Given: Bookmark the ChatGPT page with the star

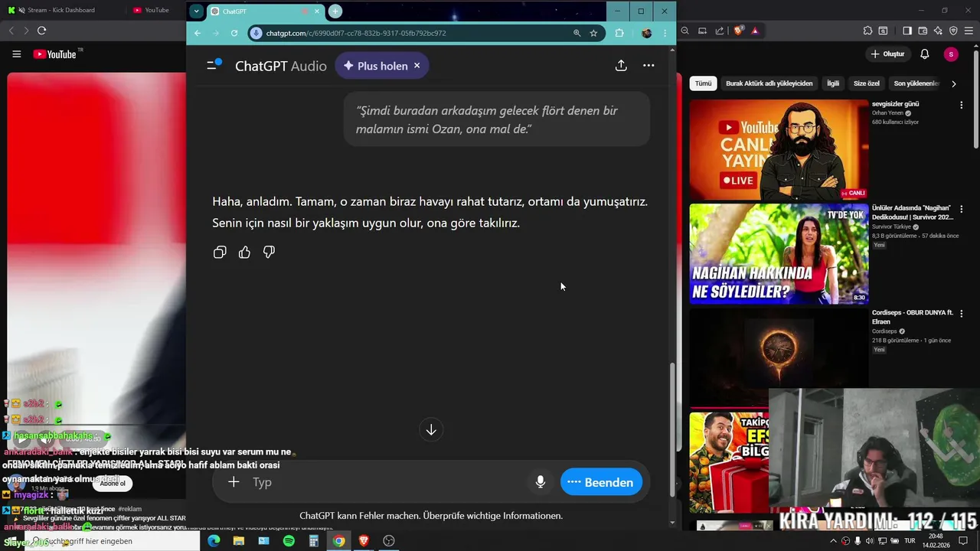Looking at the screenshot, I should (593, 33).
